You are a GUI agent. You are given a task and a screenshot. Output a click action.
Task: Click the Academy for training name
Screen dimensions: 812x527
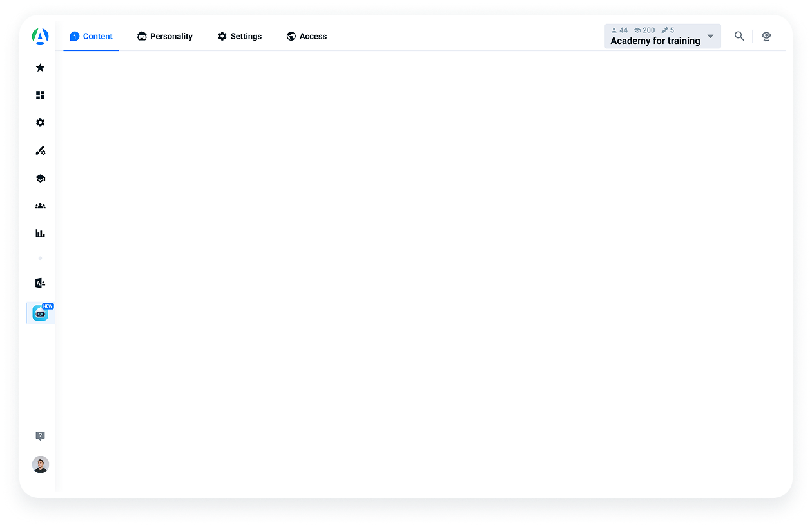point(655,41)
